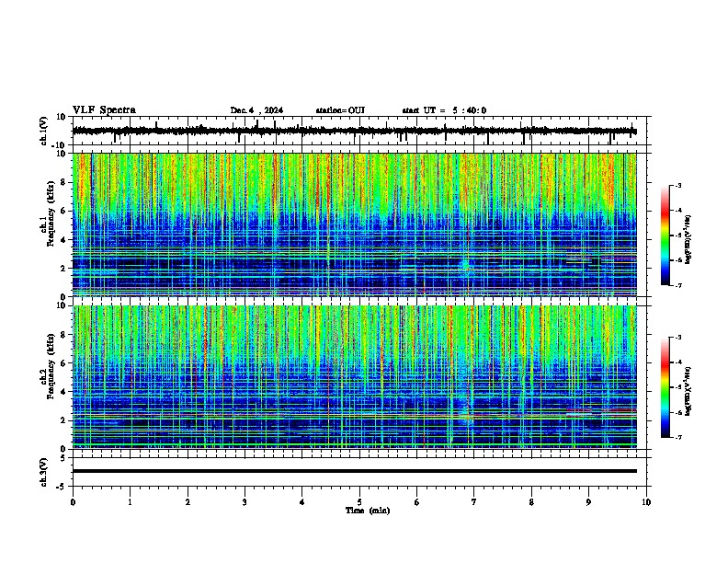This screenshot has height=563, width=728.
Task: Click the "ch.1(V)" waveform axis label
Action: click(x=44, y=131)
